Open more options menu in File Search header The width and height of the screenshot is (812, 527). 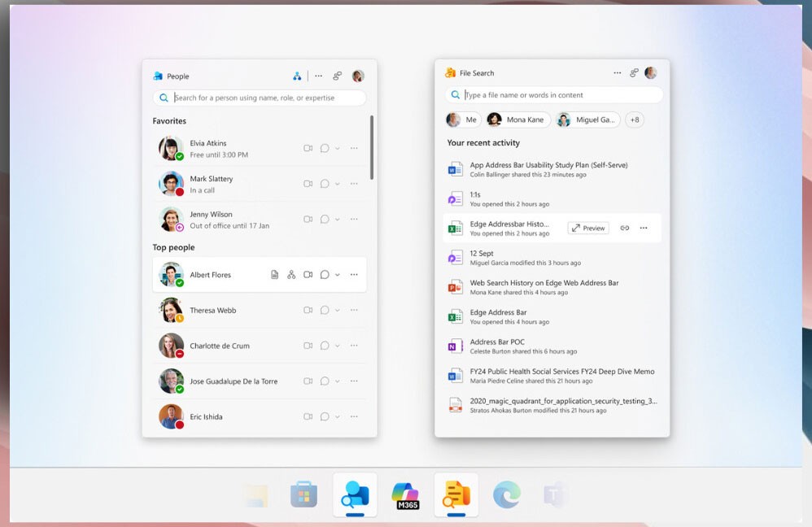(618, 72)
